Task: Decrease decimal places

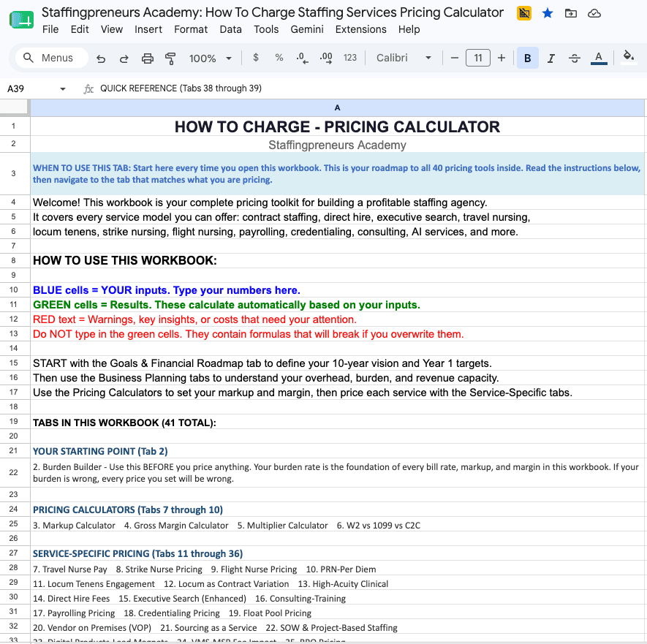Action: click(302, 58)
